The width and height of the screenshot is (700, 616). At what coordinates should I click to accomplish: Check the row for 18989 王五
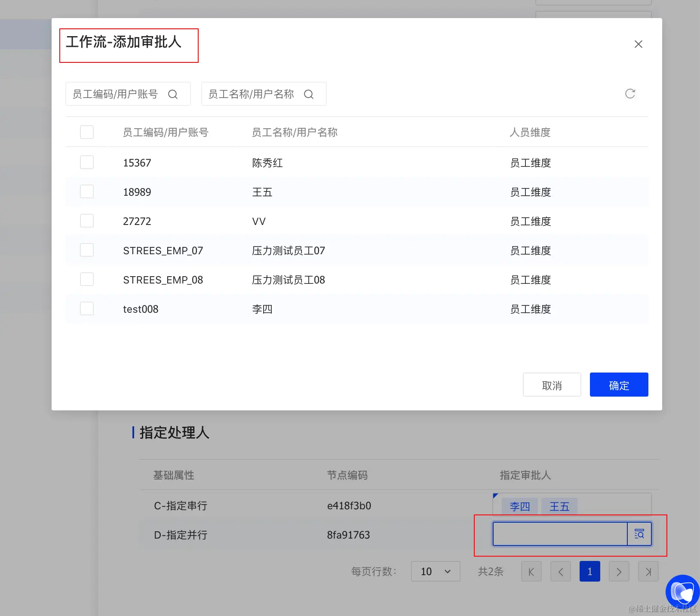point(87,191)
